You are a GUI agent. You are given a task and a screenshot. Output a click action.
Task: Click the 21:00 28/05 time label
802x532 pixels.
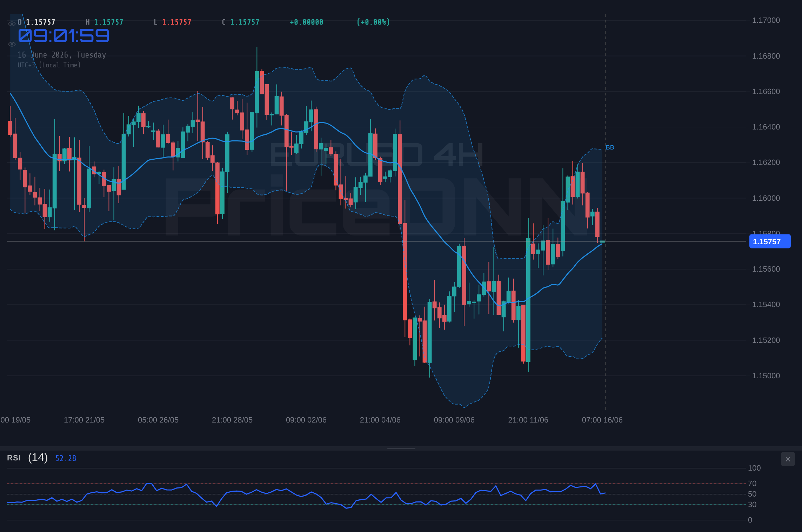click(232, 420)
